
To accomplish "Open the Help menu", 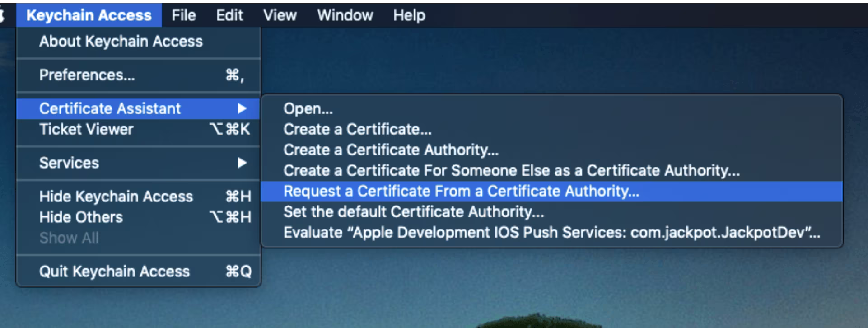I will pos(409,15).
